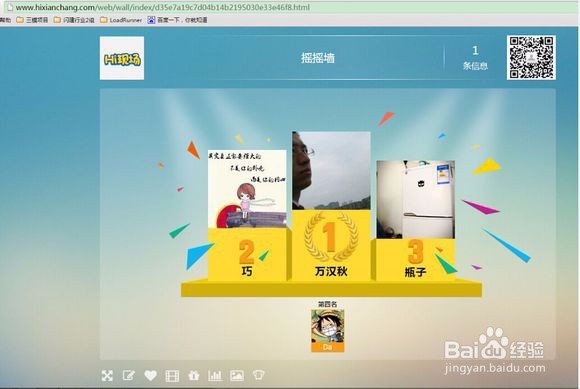Click the heart icon in bottom toolbar
Screen dimensions: 580x389
tap(150, 376)
